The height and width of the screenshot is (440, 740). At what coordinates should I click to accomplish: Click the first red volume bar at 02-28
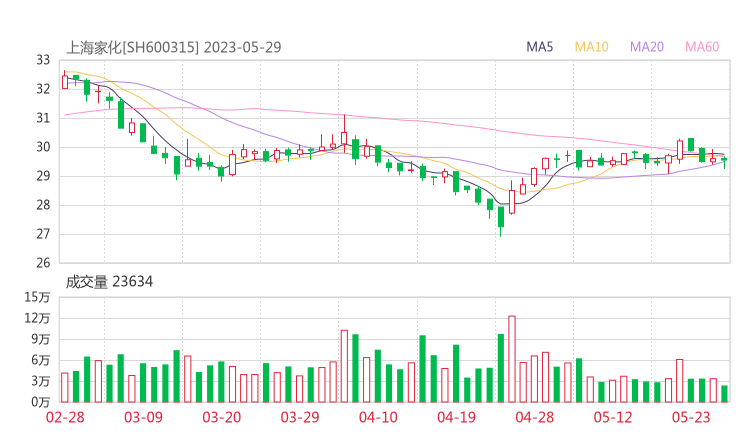click(x=65, y=388)
